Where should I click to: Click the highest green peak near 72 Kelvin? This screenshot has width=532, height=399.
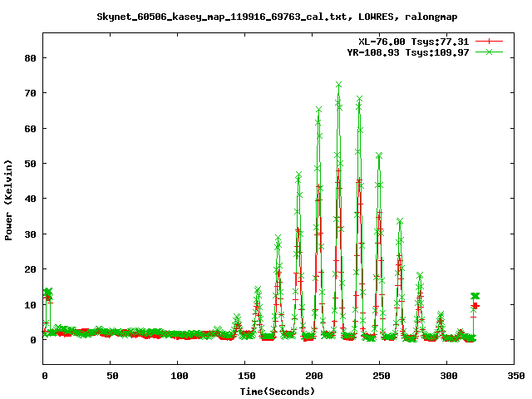click(x=338, y=85)
